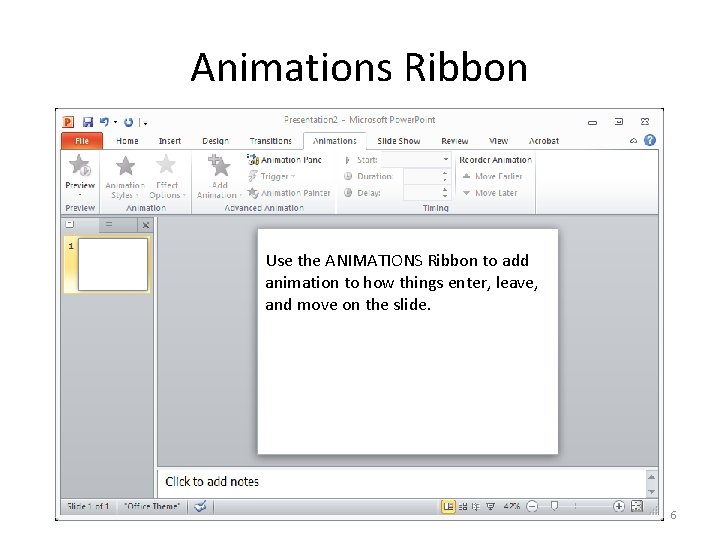
Task: Select the Animations tab
Action: coord(335,141)
